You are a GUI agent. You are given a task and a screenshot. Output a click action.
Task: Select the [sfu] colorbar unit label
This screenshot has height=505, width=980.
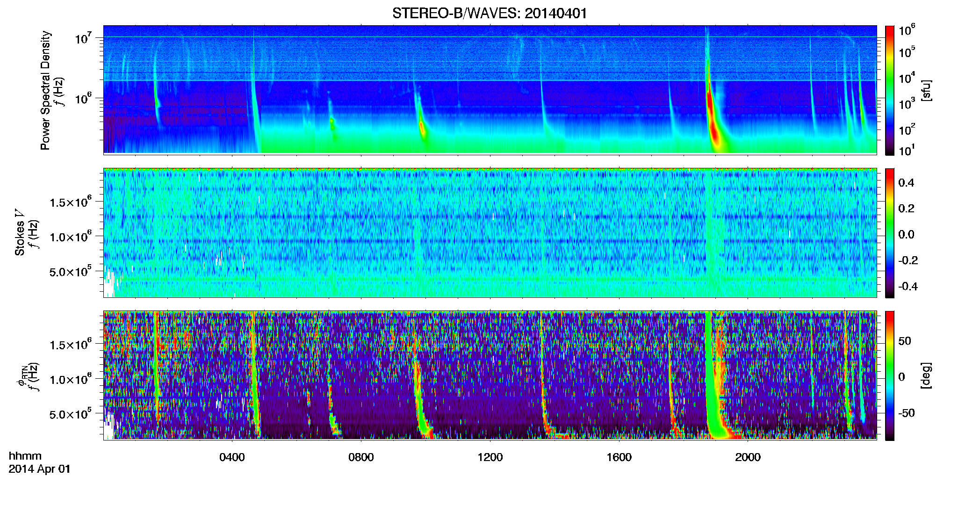click(x=926, y=90)
